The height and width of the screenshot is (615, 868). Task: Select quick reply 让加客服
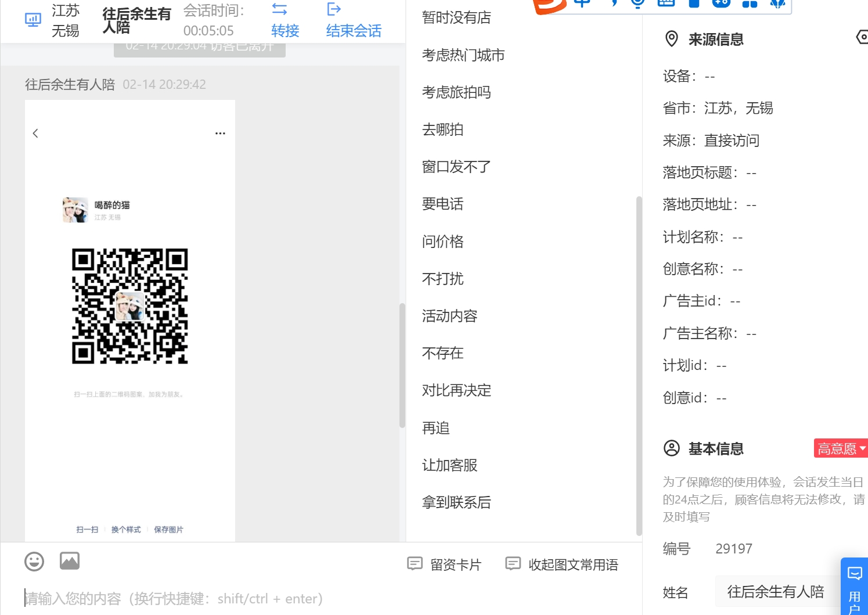click(449, 465)
